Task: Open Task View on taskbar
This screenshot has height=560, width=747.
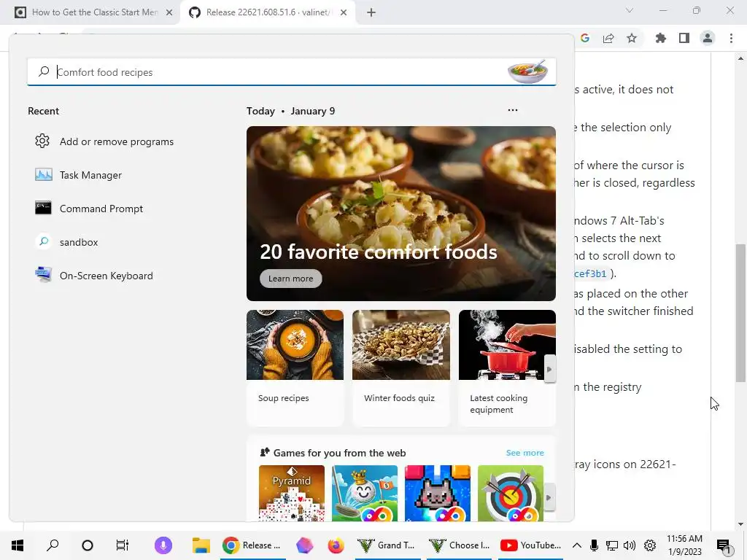Action: tap(123, 545)
